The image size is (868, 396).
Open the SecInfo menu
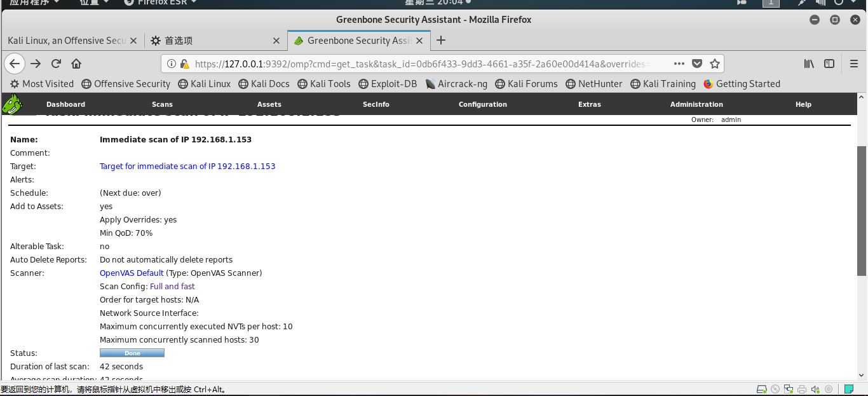[376, 104]
